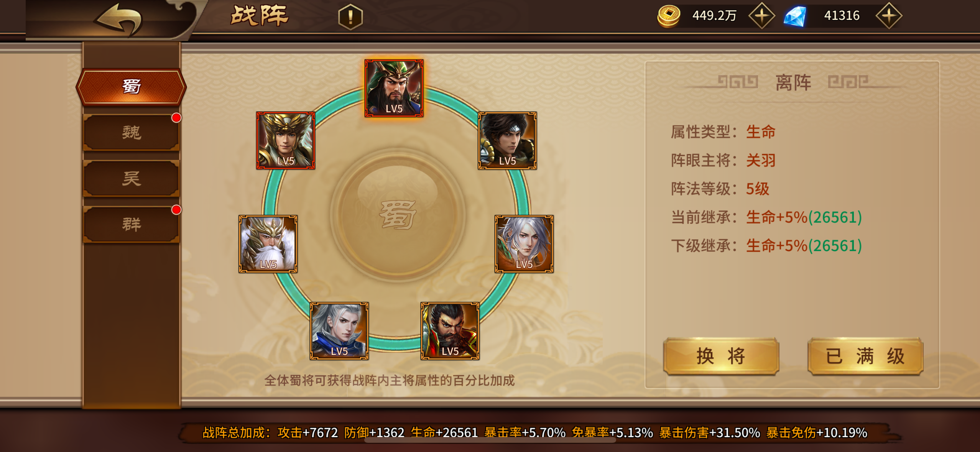Select blue-armored hero portrait at bottom
Image resolution: width=980 pixels, height=452 pixels.
(339, 331)
